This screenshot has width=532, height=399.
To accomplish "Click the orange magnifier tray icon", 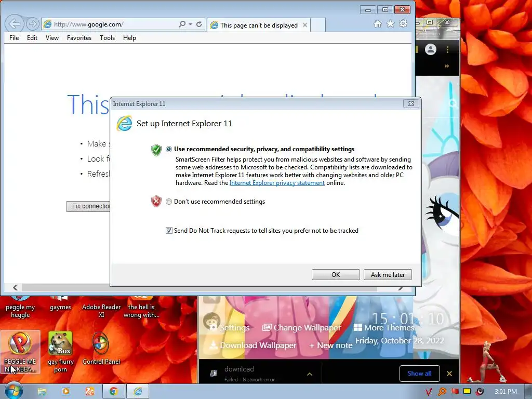I will click(442, 392).
